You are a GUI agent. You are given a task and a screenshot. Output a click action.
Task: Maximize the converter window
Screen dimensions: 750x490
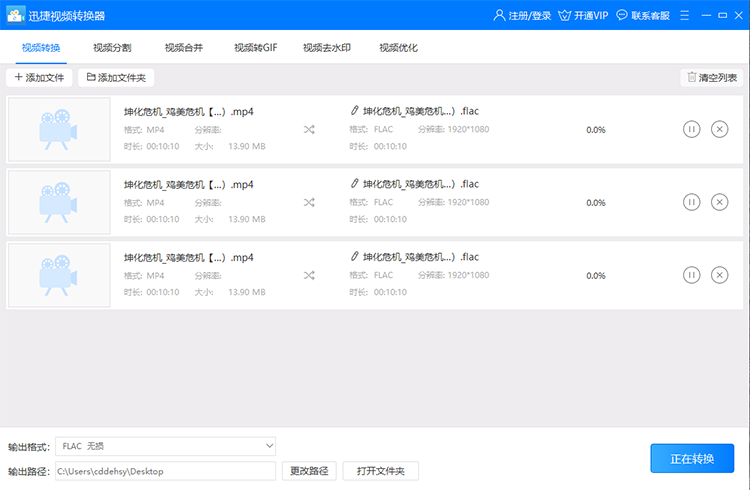[x=723, y=15]
